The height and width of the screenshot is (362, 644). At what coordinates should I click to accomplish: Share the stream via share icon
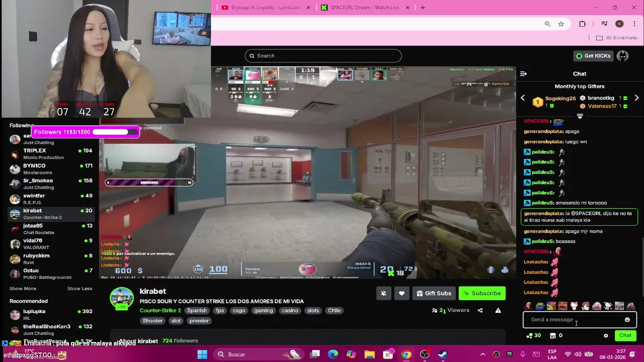pos(480,310)
